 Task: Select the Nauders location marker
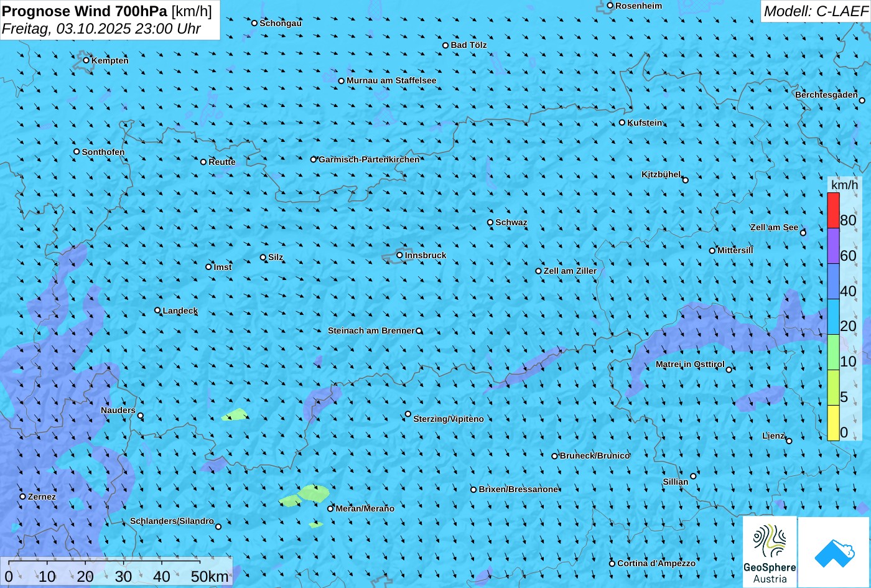pyautogui.click(x=141, y=416)
